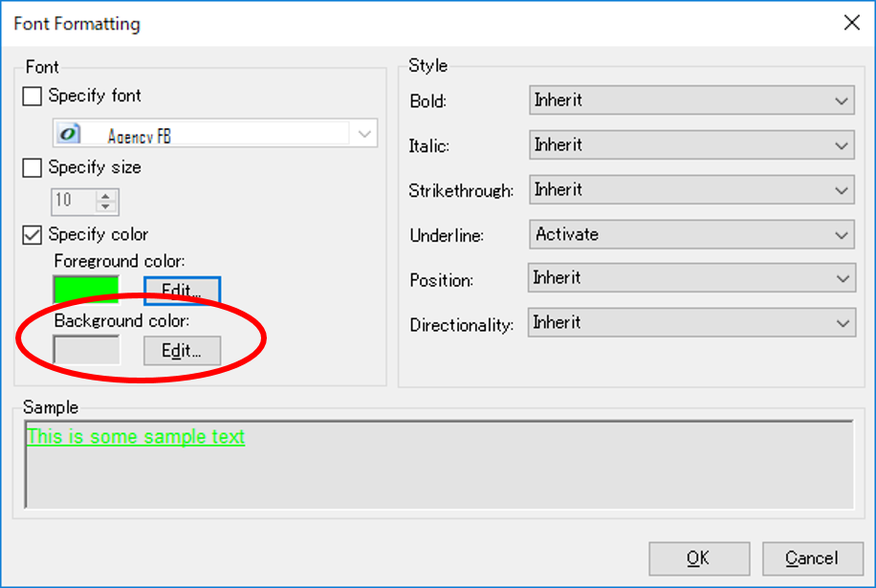This screenshot has height=588, width=876.
Task: Enable the Specify font checkbox
Action: (33, 96)
